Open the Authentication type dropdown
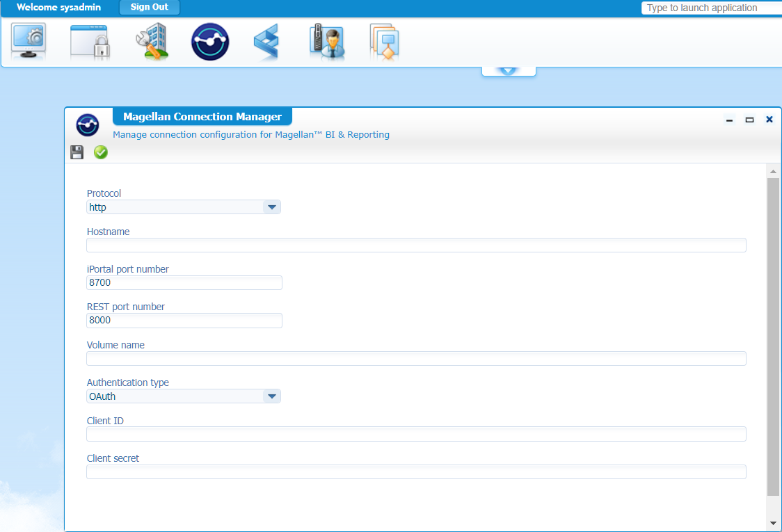The width and height of the screenshot is (782, 532). (x=271, y=396)
